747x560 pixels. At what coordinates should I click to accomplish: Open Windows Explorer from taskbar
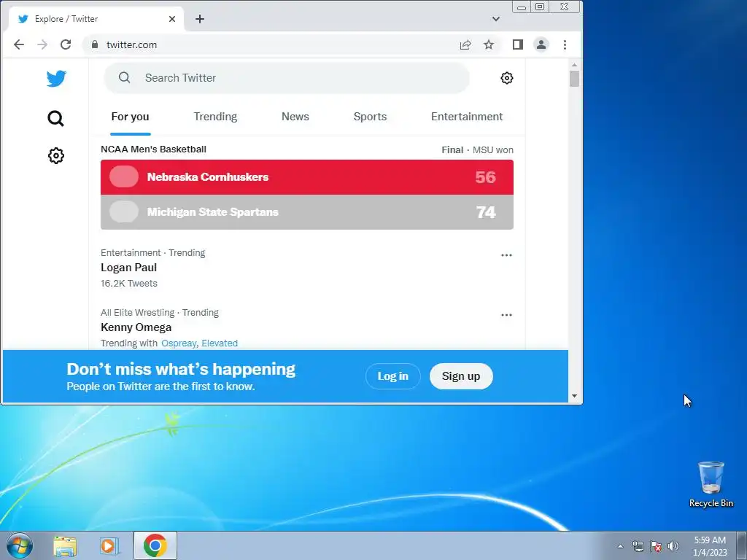pyautogui.click(x=65, y=545)
